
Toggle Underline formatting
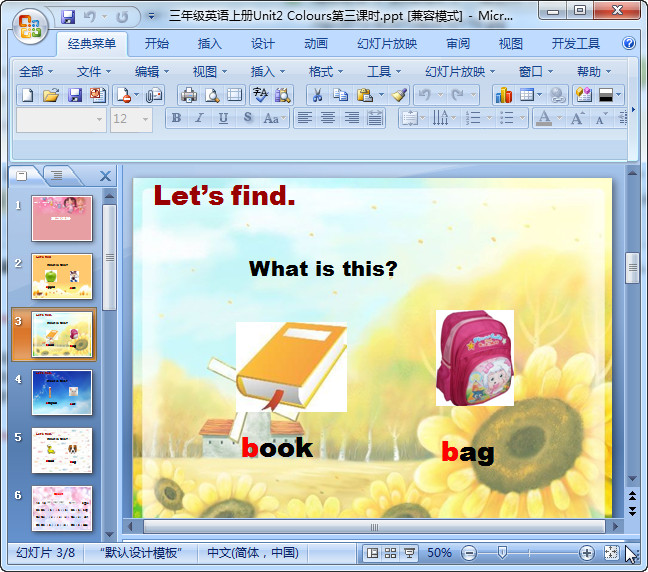[x=223, y=118]
